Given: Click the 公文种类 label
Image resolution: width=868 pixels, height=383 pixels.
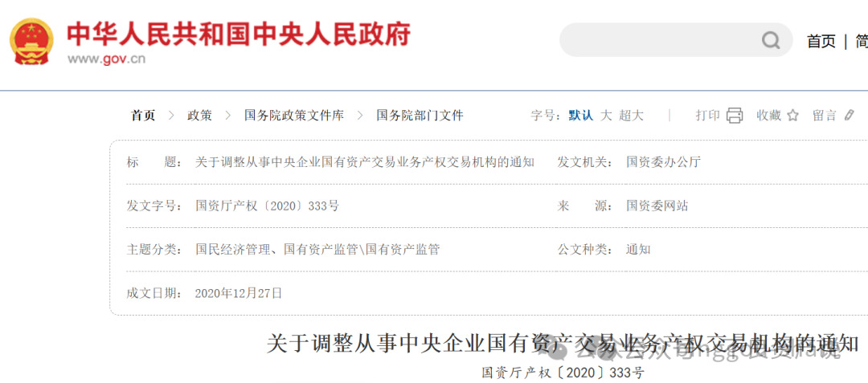Looking at the screenshot, I should click(584, 249).
